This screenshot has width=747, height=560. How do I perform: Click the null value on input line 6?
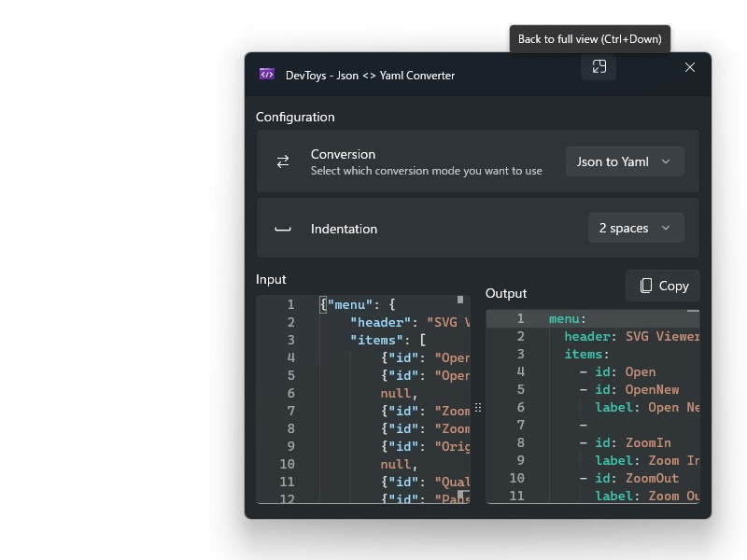tap(395, 393)
